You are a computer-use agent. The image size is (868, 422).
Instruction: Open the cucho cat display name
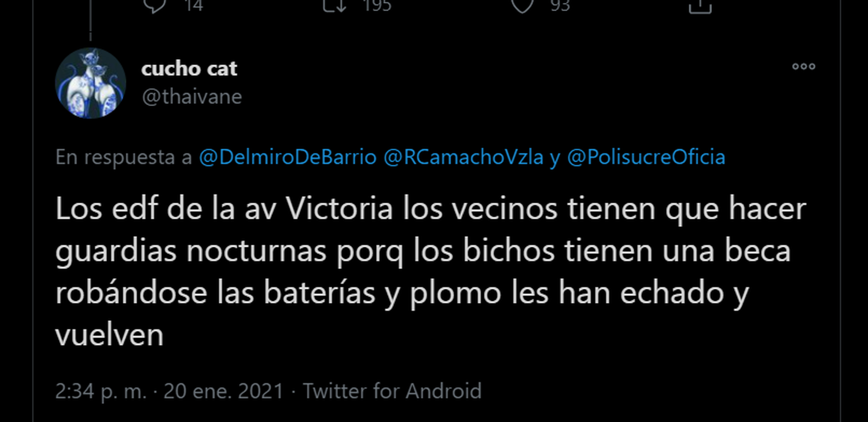pyautogui.click(x=189, y=69)
